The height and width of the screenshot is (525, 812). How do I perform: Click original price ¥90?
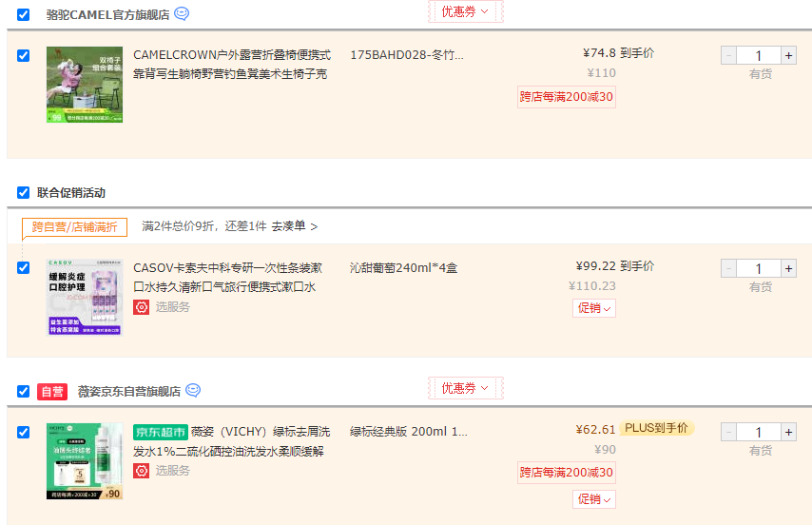(x=605, y=450)
